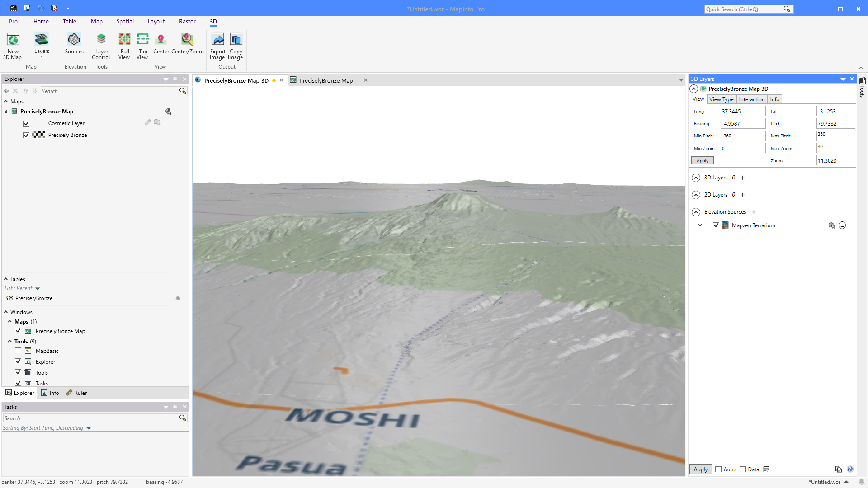Click the PreciselyBronze Map 2D tab

[x=326, y=80]
